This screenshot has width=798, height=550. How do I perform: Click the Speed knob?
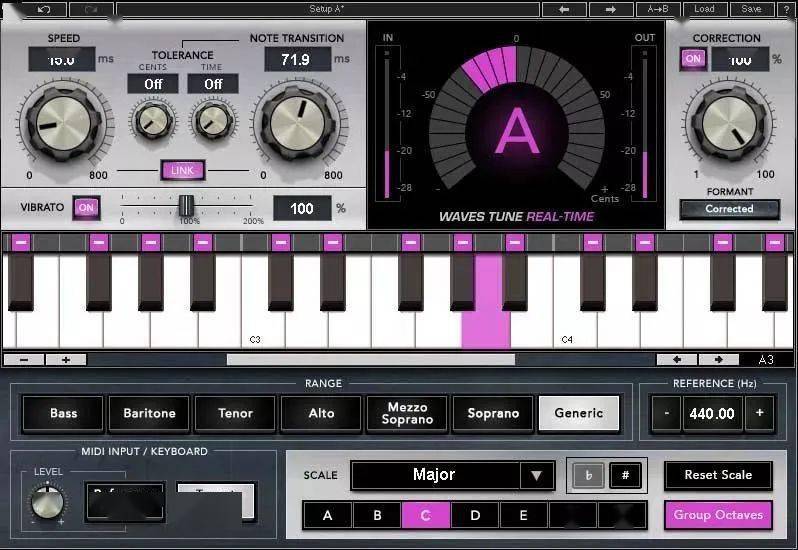pyautogui.click(x=64, y=123)
